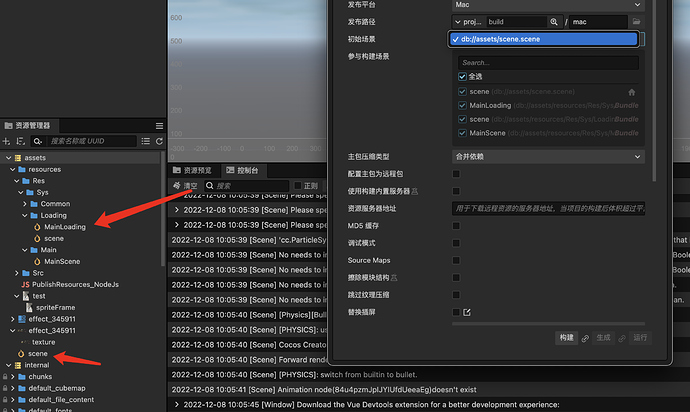
Task: Click the mac output name field
Action: click(598, 22)
